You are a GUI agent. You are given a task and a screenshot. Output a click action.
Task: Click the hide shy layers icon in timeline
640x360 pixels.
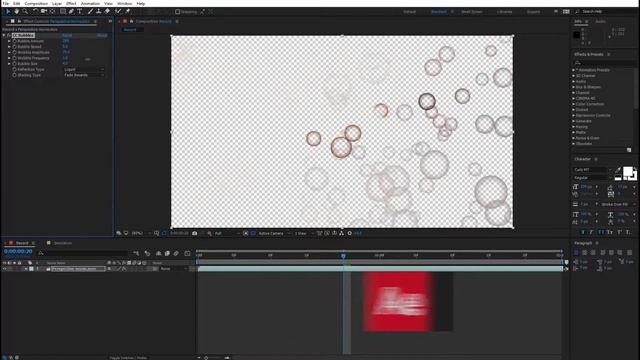click(158, 253)
